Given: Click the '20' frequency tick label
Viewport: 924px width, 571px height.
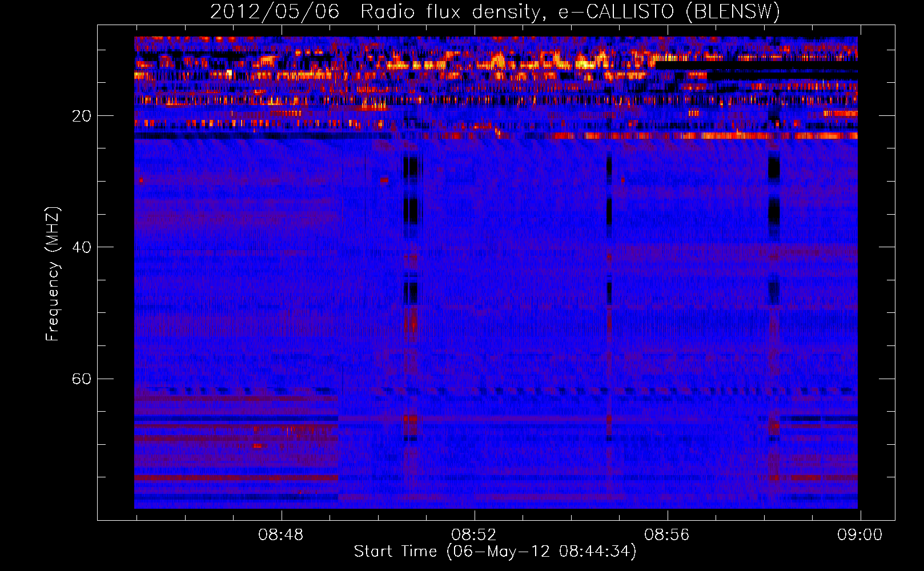Looking at the screenshot, I should (x=82, y=116).
